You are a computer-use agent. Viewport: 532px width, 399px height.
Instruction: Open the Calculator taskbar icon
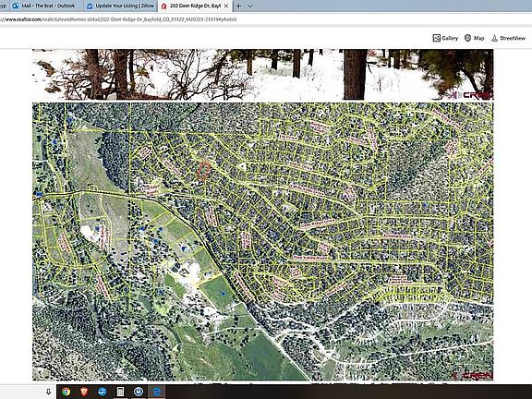[120, 392]
